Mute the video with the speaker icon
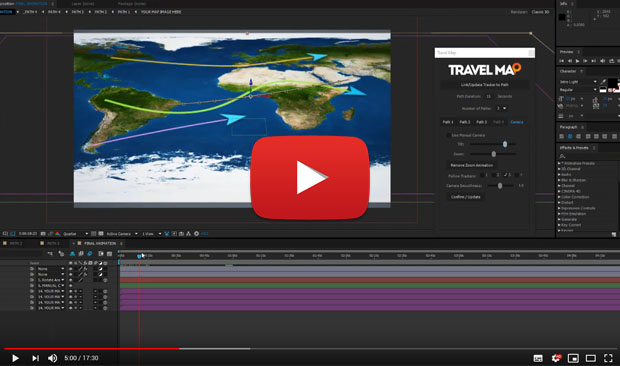The image size is (620, 366). click(53, 358)
